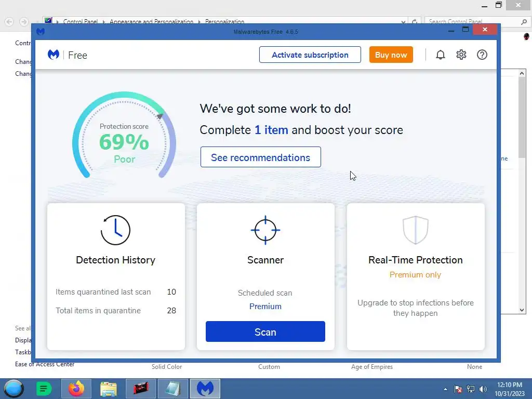Click Appearance and Personalization breadcrumb
This screenshot has width=532, height=399.
pyautogui.click(x=151, y=21)
